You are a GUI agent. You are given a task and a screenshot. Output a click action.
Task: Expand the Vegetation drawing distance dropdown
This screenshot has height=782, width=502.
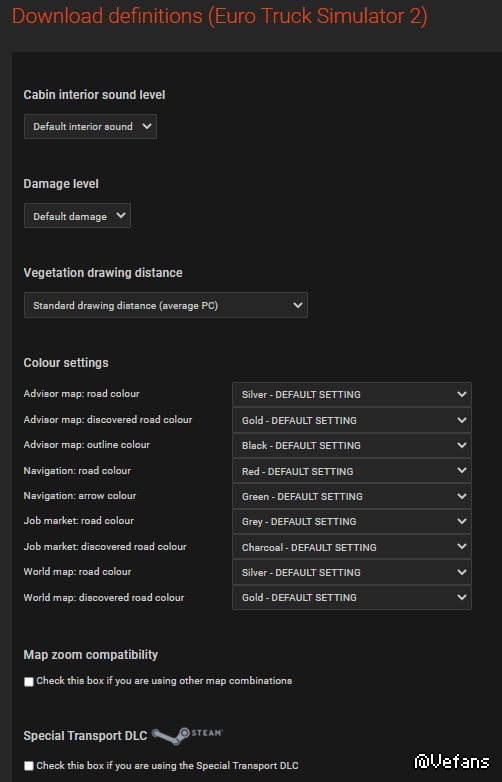click(x=166, y=305)
